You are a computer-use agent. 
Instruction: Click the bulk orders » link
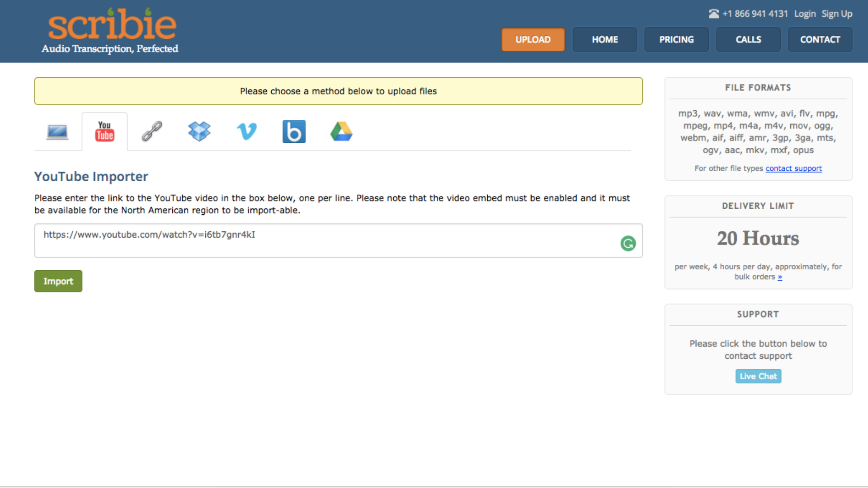click(x=780, y=277)
